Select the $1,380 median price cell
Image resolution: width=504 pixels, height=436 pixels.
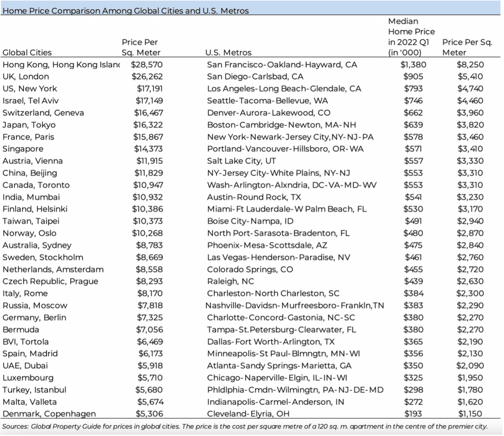[413, 64]
